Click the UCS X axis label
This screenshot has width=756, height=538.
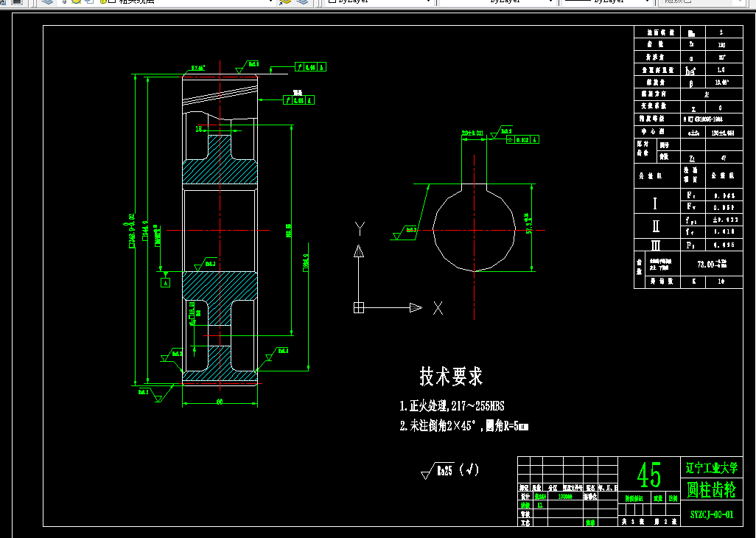coord(438,308)
